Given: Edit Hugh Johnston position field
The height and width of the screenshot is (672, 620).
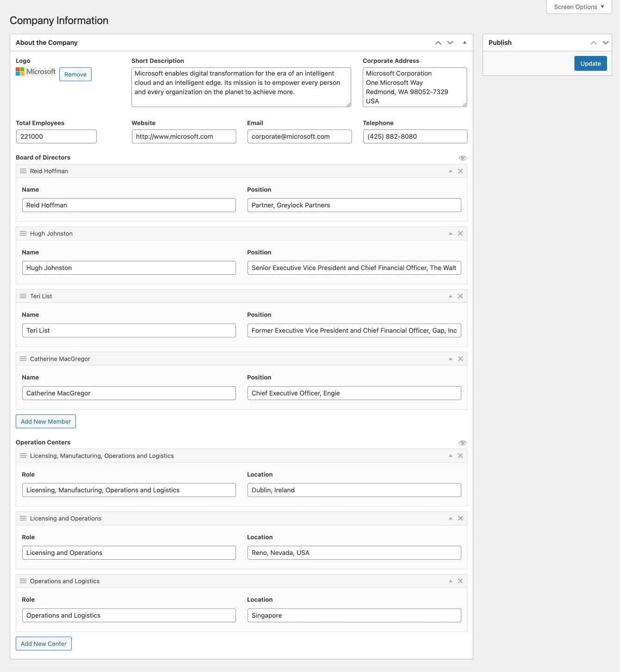Looking at the screenshot, I should pyautogui.click(x=354, y=268).
